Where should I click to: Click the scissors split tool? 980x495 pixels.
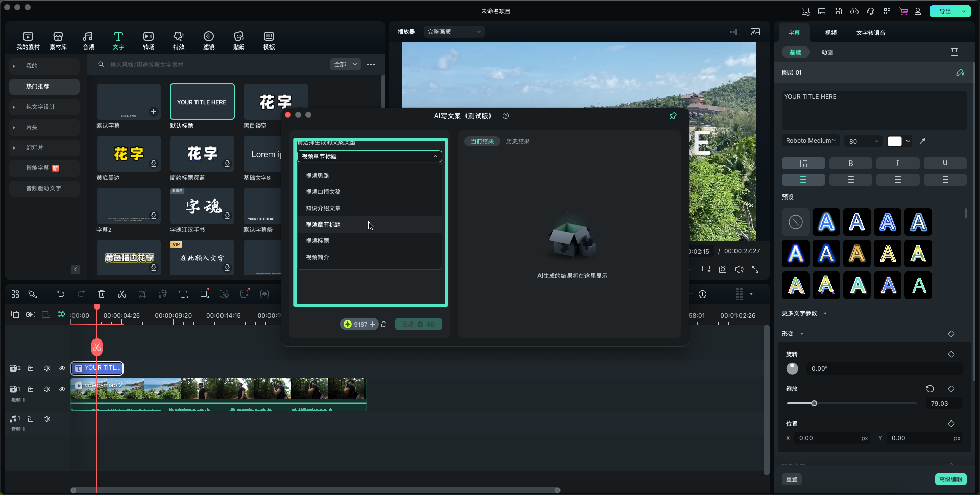tap(122, 294)
